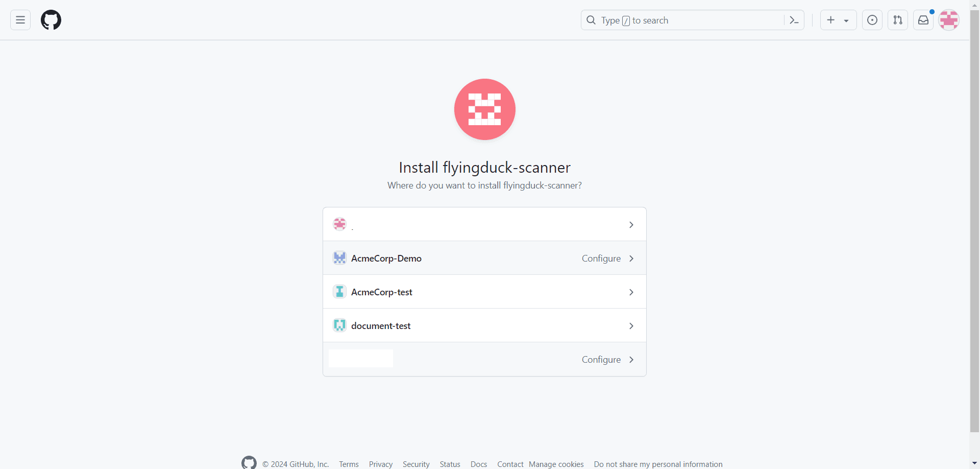Click the scrollbar up arrow
Screen dimensions: 980x469
tap(974, 5)
